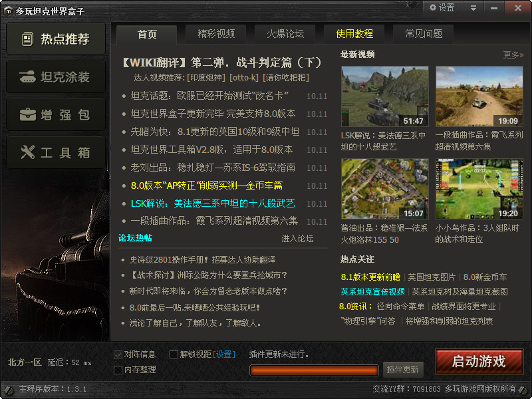Toggle the 对阵信息 checkbox
532x399 pixels.
point(118,354)
